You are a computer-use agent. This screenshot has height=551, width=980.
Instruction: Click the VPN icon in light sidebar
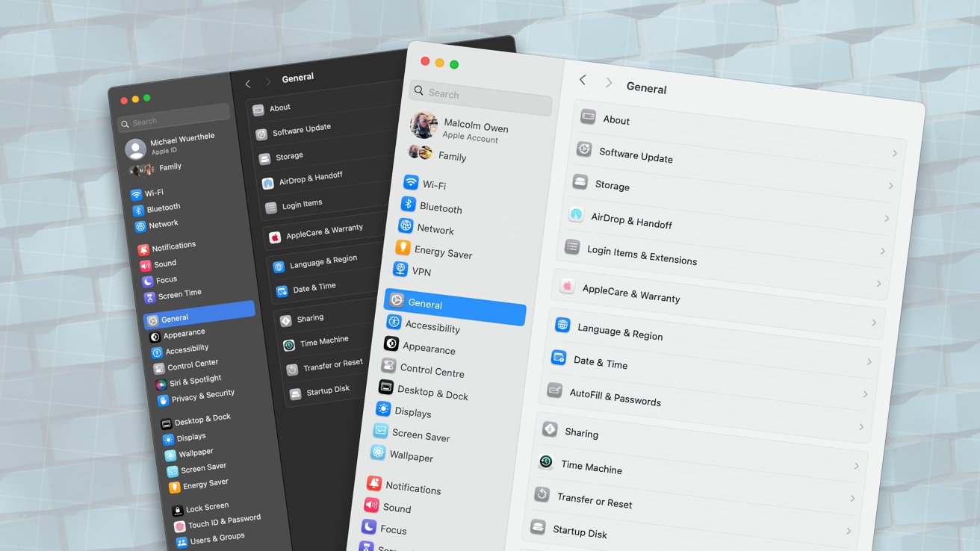(400, 270)
